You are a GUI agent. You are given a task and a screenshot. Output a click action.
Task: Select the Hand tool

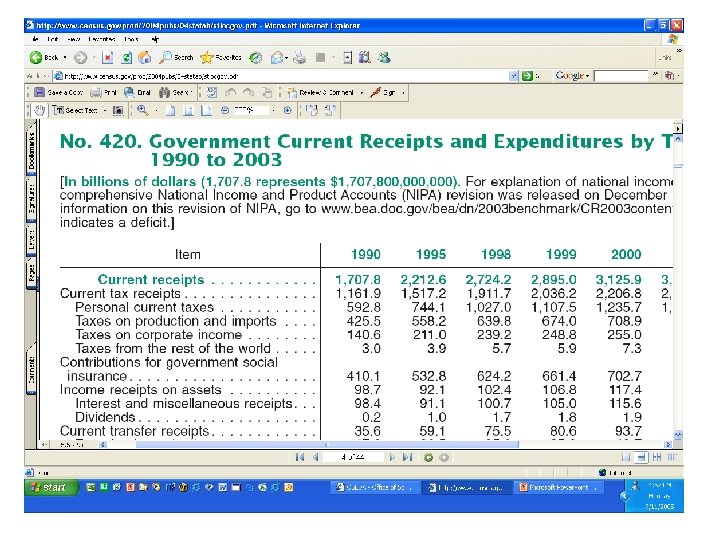click(x=40, y=110)
